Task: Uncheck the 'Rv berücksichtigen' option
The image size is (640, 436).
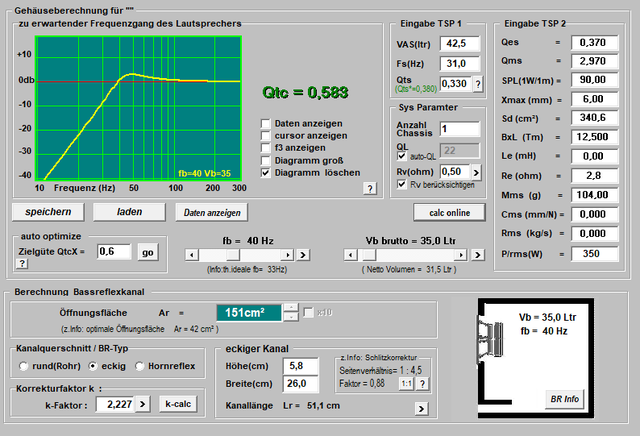Action: pyautogui.click(x=402, y=185)
